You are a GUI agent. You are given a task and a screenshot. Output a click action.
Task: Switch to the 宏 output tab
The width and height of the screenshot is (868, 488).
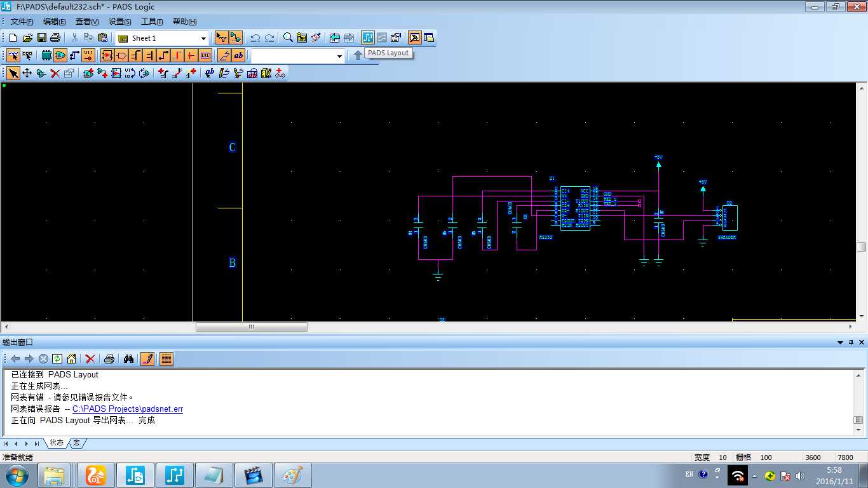coord(77,443)
